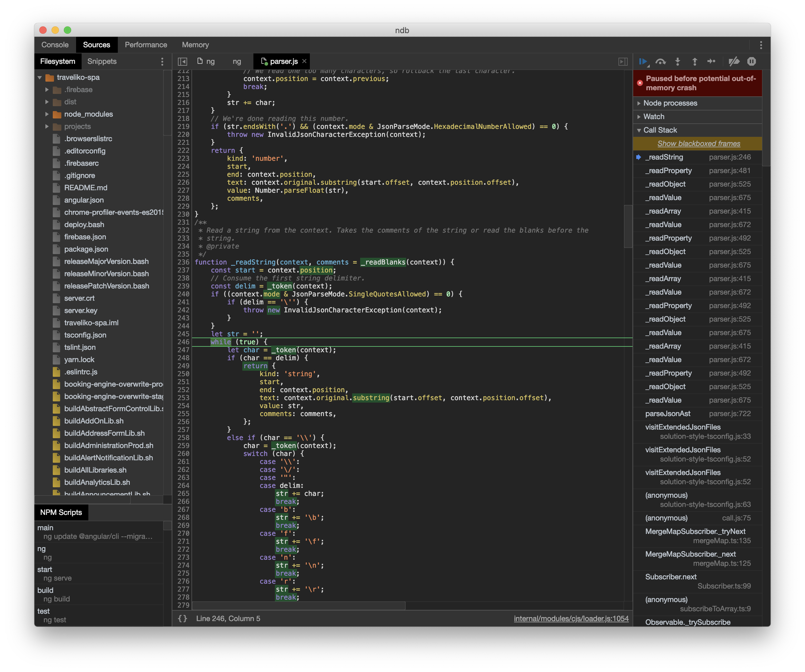Click line number 246 in the gutter
The width and height of the screenshot is (805, 672).
pos(183,342)
